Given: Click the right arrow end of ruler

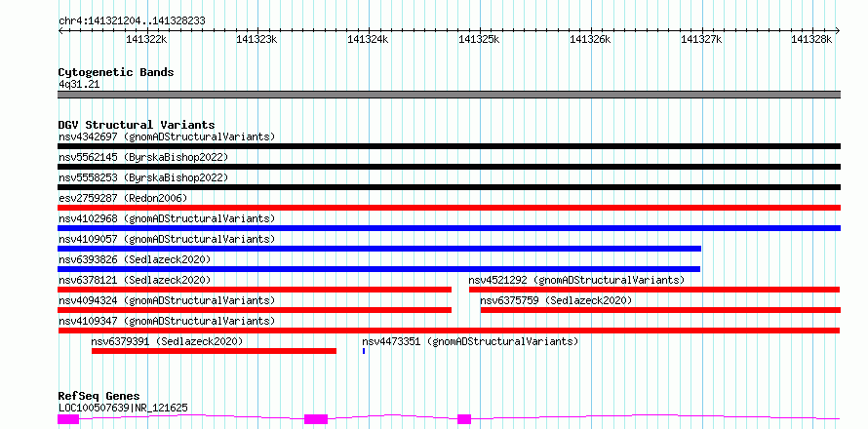Looking at the screenshot, I should point(838,31).
